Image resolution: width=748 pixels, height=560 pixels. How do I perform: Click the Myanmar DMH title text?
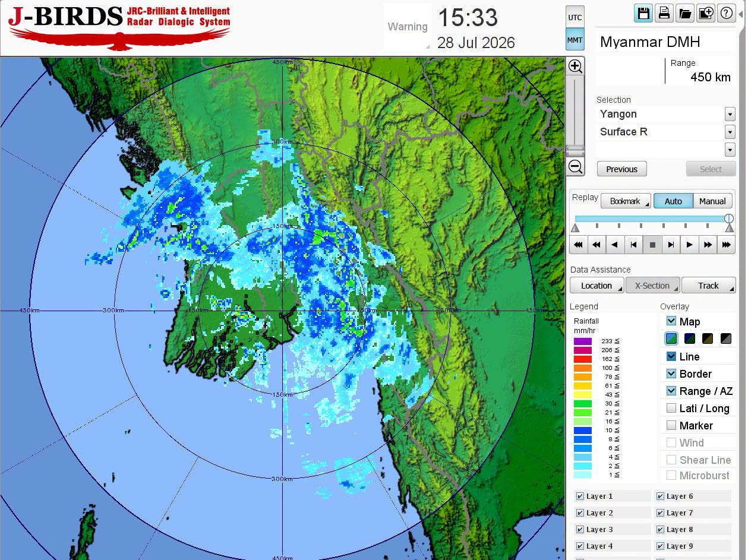650,42
